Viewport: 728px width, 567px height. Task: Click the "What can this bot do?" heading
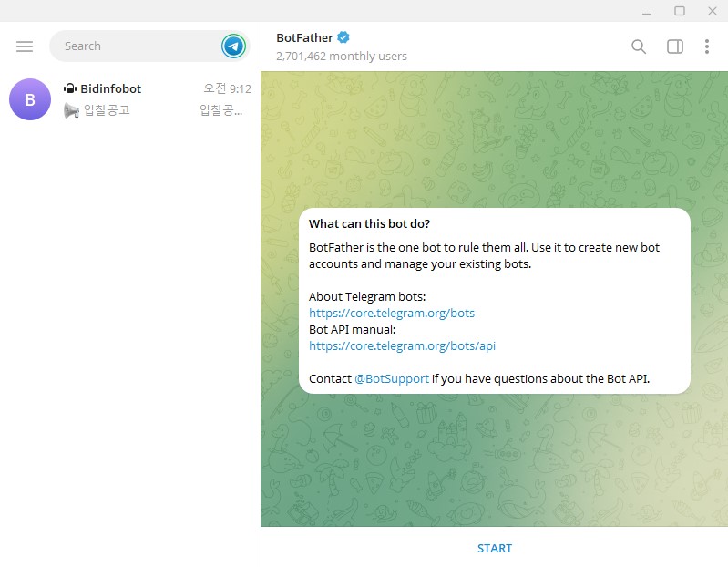(x=369, y=224)
